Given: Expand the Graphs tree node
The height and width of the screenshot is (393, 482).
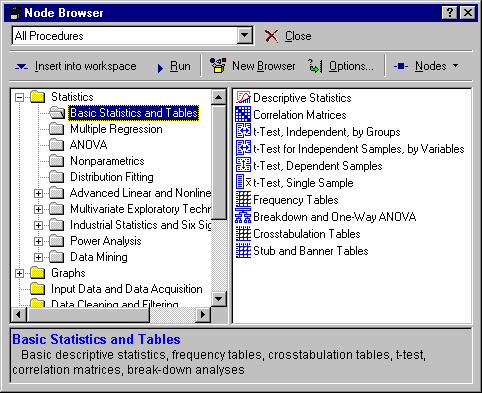Looking at the screenshot, I should coord(20,273).
